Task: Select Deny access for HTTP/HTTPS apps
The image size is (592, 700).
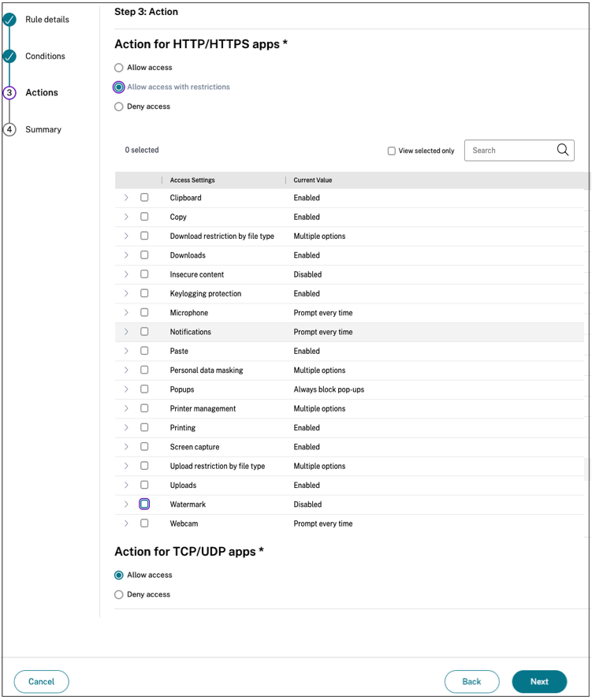Action: (119, 106)
